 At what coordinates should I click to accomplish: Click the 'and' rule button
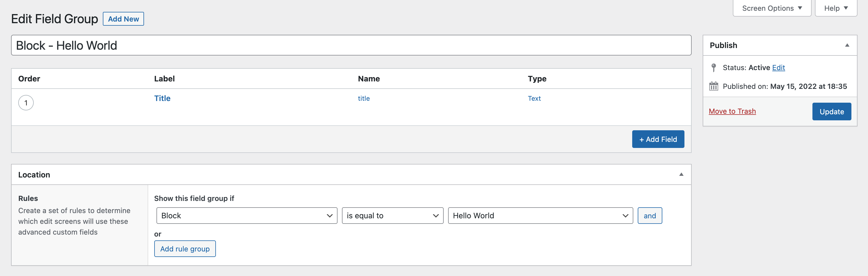[x=649, y=215]
